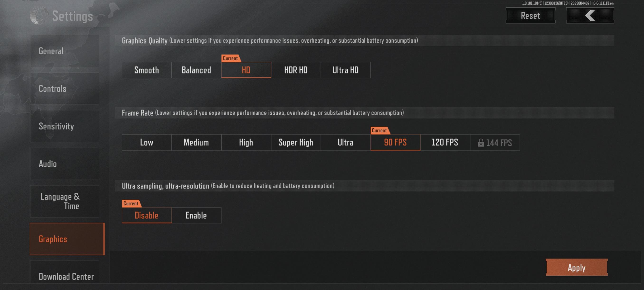Disable Ultra sampling ultra-resolution
This screenshot has width=644, height=290.
pyautogui.click(x=147, y=215)
